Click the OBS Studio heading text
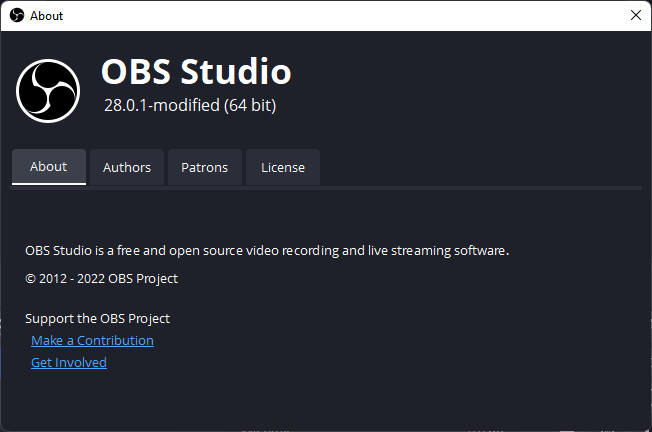Screen dimensions: 652x432 click(x=196, y=72)
